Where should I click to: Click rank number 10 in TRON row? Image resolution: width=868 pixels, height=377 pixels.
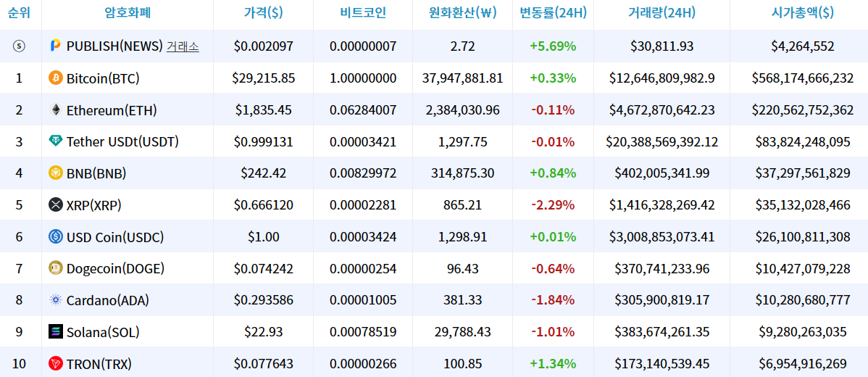20,364
